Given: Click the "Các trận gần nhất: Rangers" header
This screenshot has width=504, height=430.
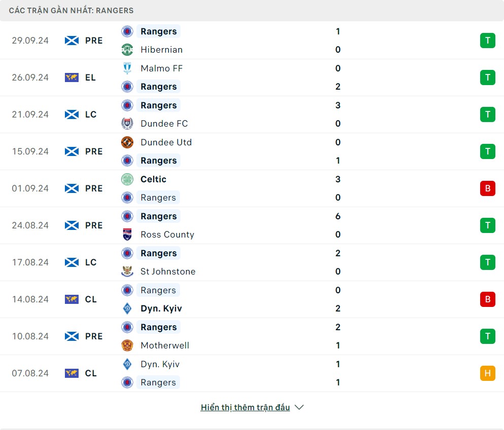Looking at the screenshot, I should (x=71, y=10).
